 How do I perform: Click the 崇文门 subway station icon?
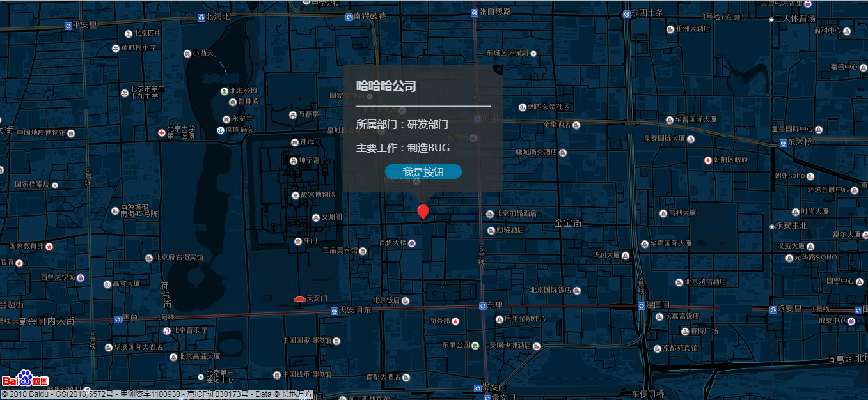pos(477,388)
